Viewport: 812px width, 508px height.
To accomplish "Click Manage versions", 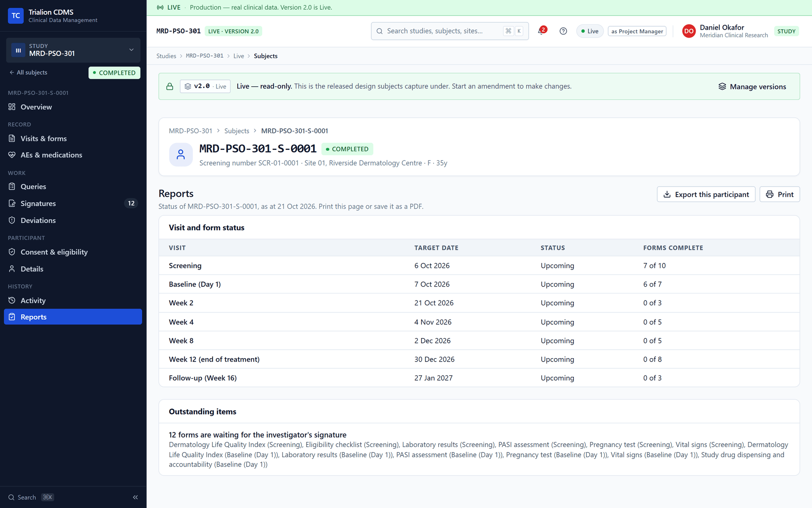I will click(752, 86).
